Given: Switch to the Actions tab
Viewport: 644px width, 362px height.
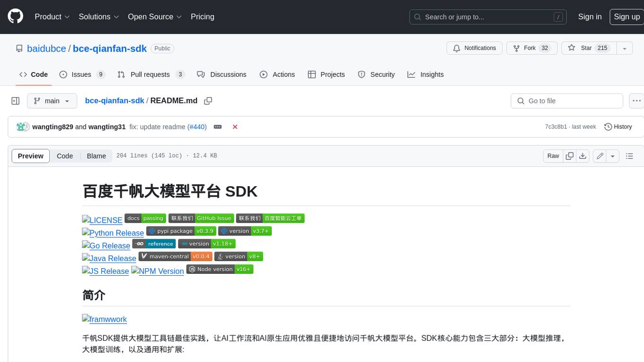Looking at the screenshot, I should (277, 74).
